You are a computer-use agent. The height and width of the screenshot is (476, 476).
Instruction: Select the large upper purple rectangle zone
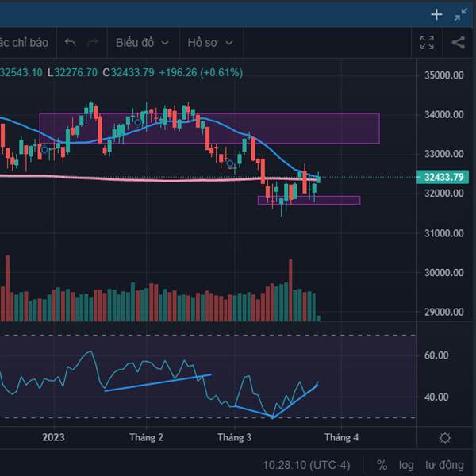[209, 129]
